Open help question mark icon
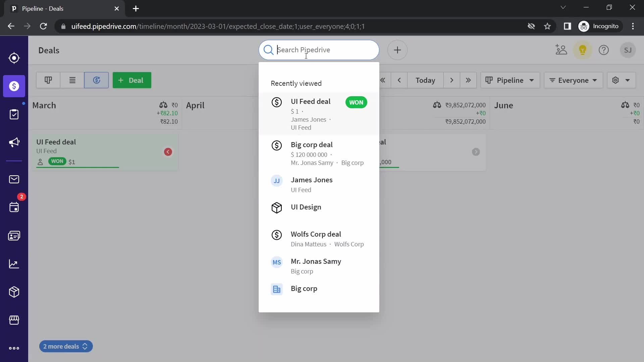644x362 pixels. point(604,50)
